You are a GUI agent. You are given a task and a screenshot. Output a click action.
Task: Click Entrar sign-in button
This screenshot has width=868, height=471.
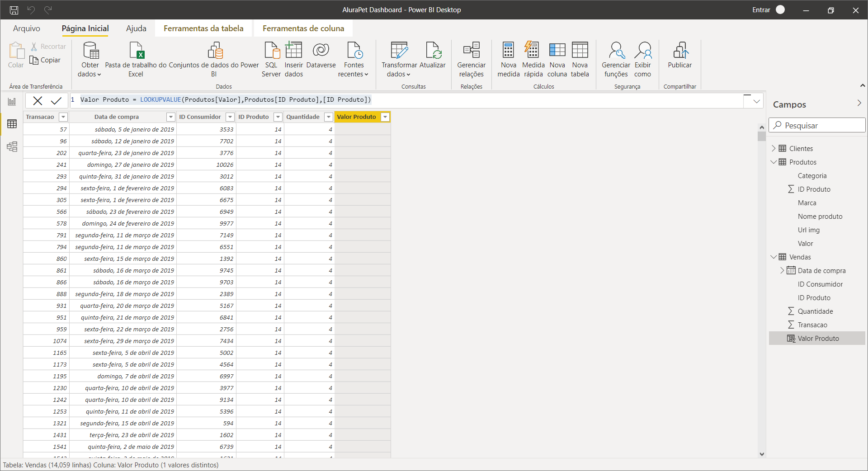[x=761, y=10]
